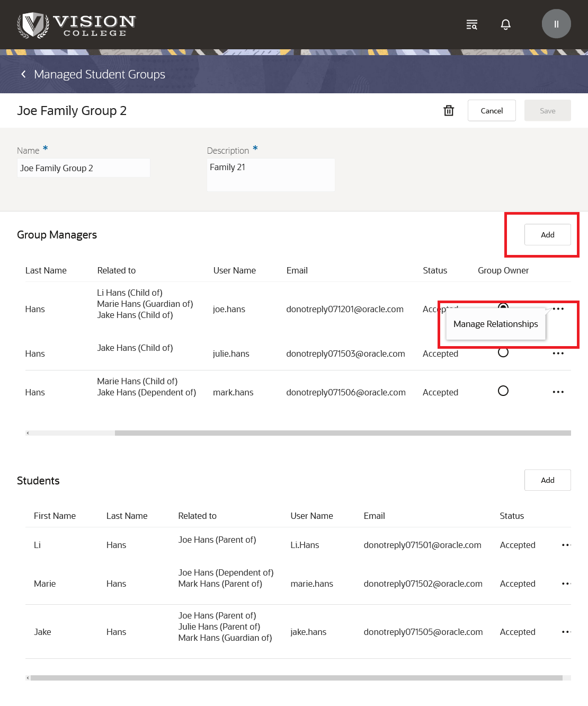Click Group Managers scrollbar left arrow

coord(28,433)
